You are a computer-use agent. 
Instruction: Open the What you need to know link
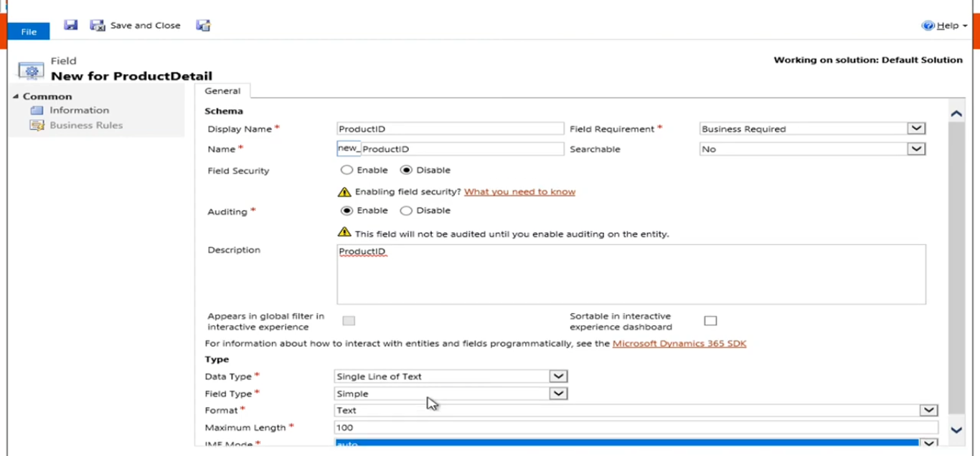[x=519, y=192]
